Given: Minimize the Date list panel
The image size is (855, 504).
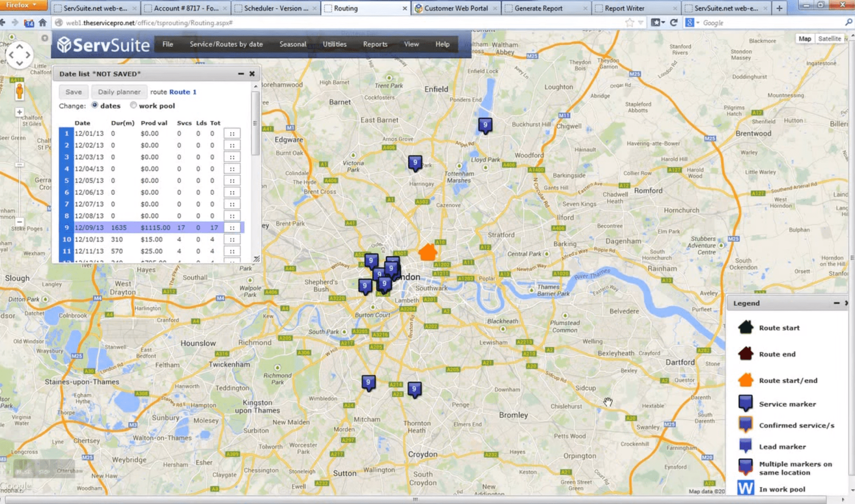Looking at the screenshot, I should pyautogui.click(x=241, y=74).
